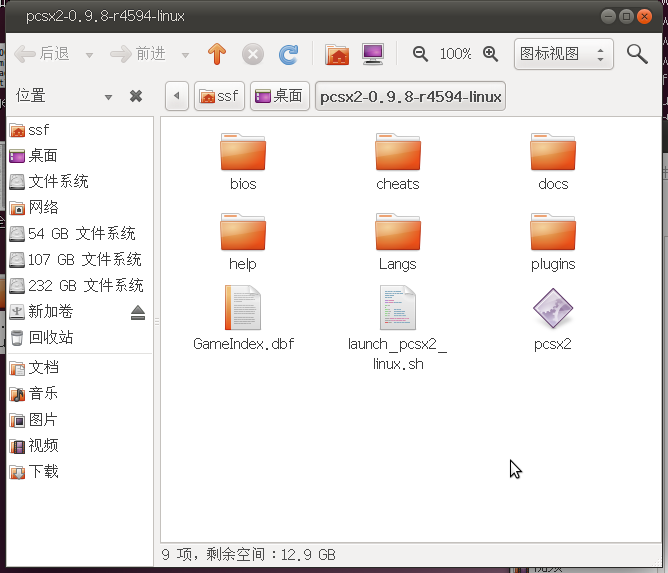Zoom in with the plus magnifier
The image size is (668, 573).
(x=490, y=54)
